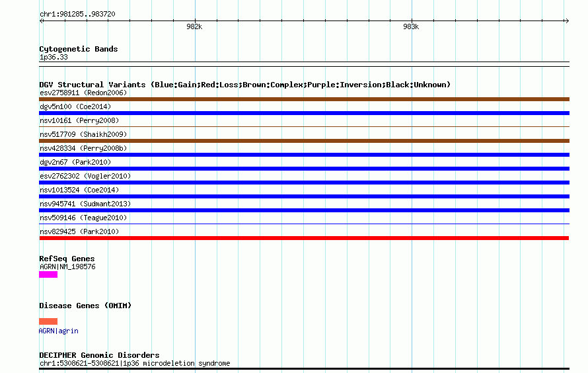The height and width of the screenshot is (373, 588).
Task: Click the blue nsv1013524 (Coe2014) variant bar
Action: click(304, 196)
